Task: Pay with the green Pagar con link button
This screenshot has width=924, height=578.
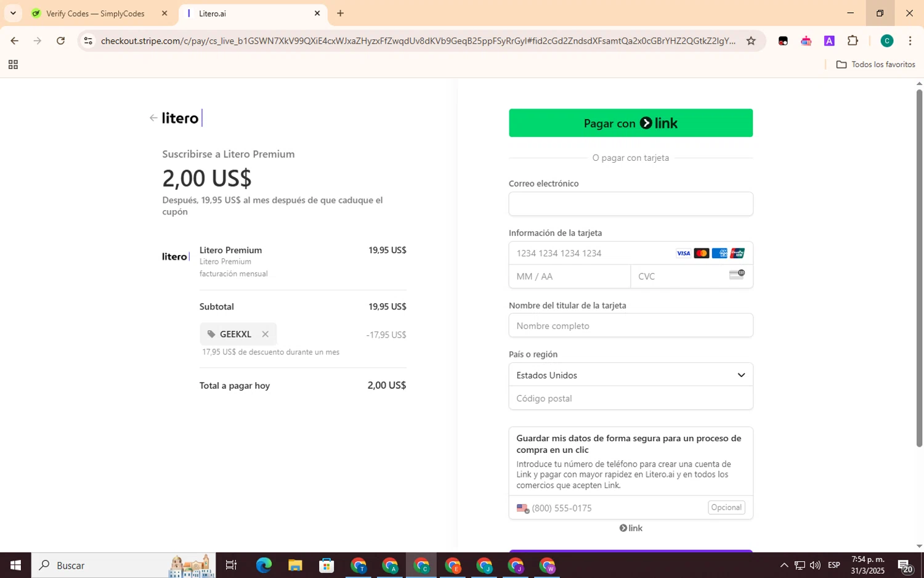Action: (631, 123)
